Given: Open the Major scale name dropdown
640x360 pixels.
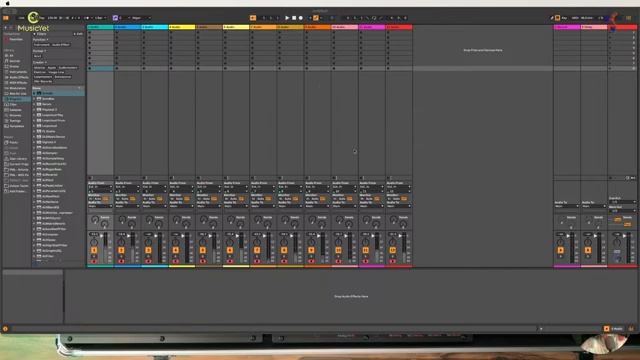Looking at the screenshot, I should coord(141,18).
